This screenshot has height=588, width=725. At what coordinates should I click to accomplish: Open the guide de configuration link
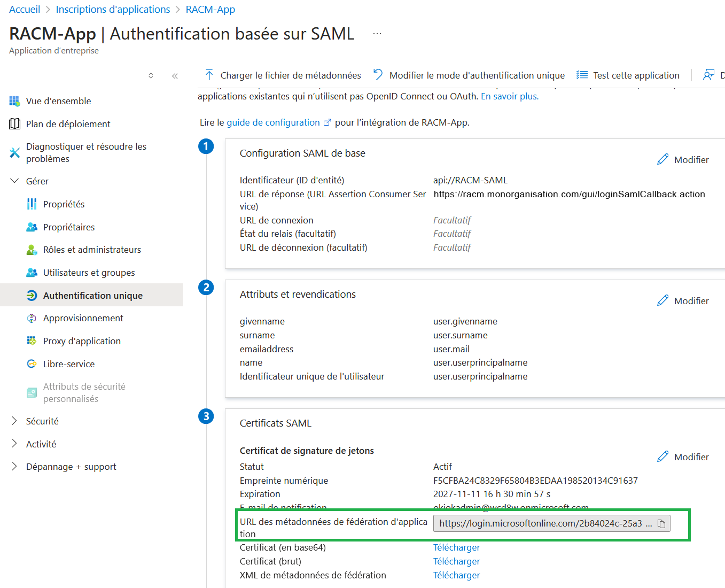pyautogui.click(x=273, y=122)
